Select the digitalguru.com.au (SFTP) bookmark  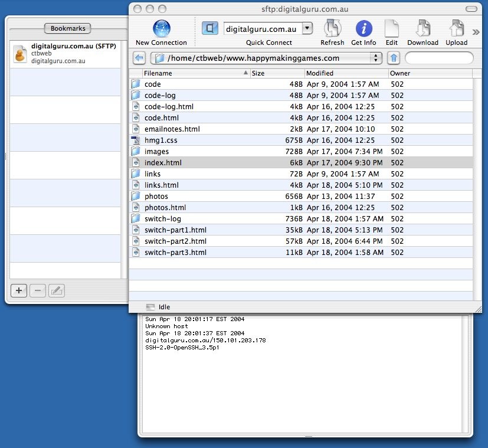65,54
